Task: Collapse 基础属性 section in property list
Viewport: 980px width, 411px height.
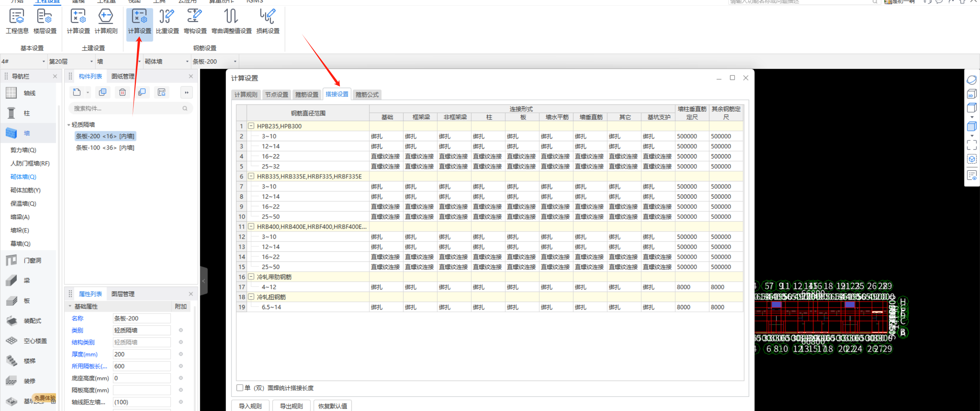Action: [x=70, y=306]
